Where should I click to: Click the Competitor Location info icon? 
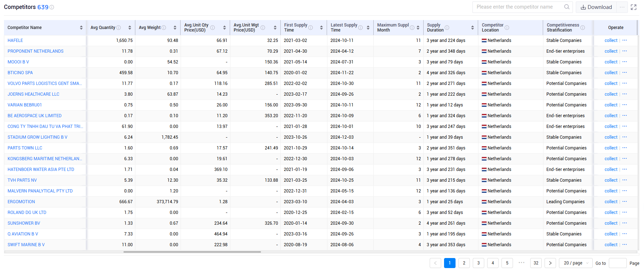(507, 28)
